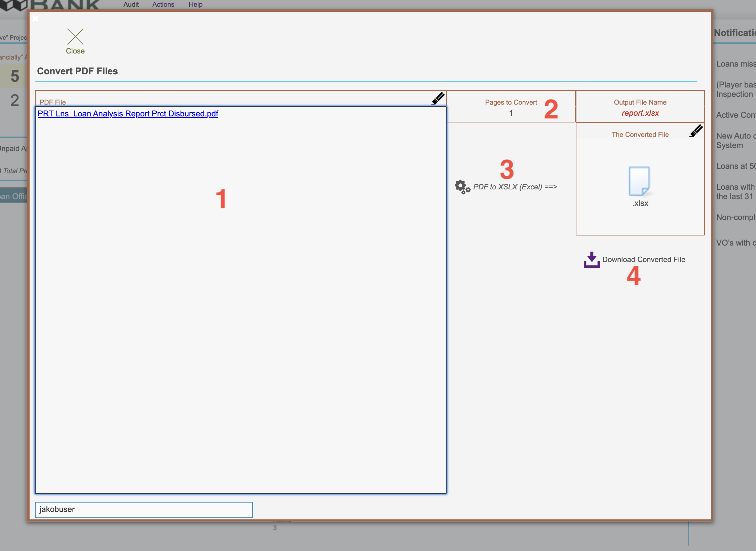756x551 pixels.
Task: Click the jakobuser input field
Action: click(144, 509)
